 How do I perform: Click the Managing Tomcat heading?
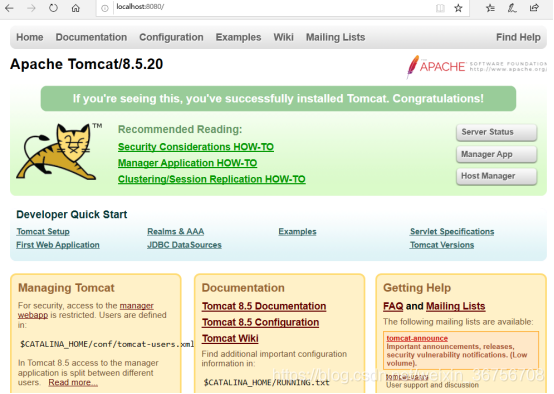point(66,288)
